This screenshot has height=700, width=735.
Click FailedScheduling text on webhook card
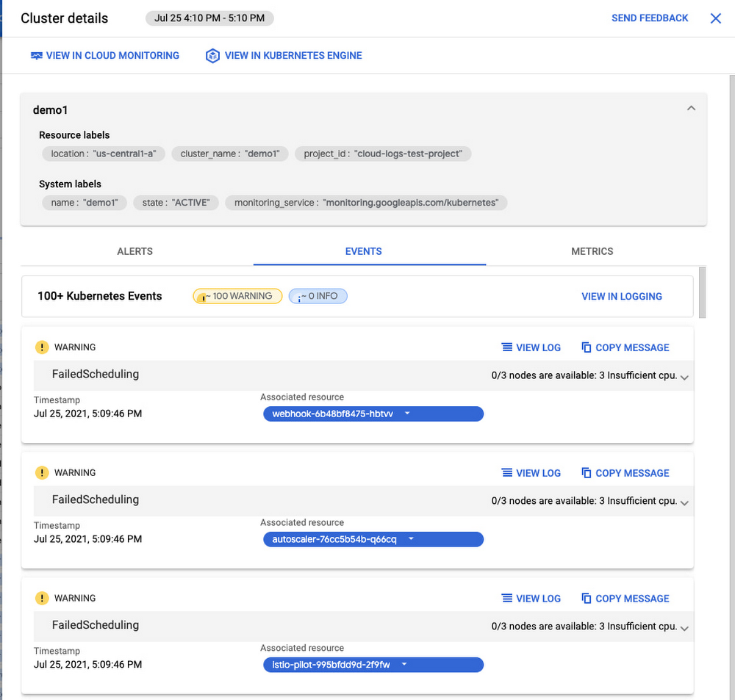[95, 375]
